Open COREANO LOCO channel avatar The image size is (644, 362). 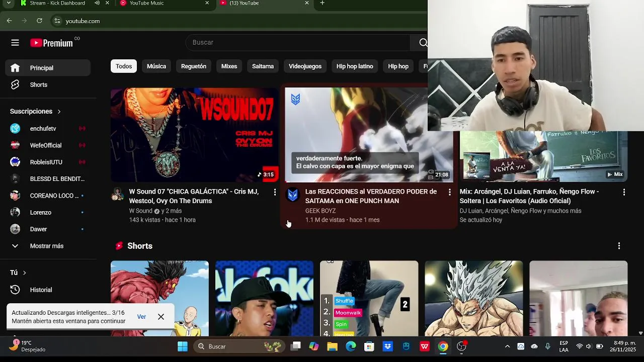15,196
